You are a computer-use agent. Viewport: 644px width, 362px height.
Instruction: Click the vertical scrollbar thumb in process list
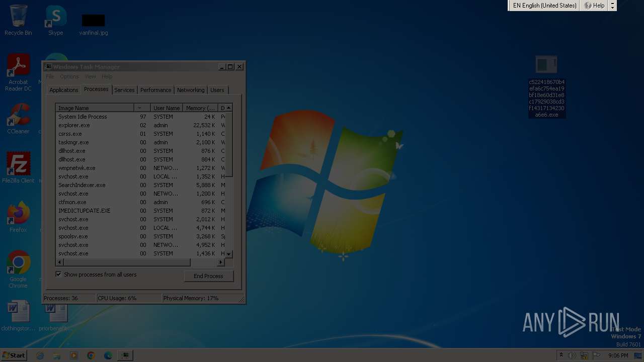point(228,144)
